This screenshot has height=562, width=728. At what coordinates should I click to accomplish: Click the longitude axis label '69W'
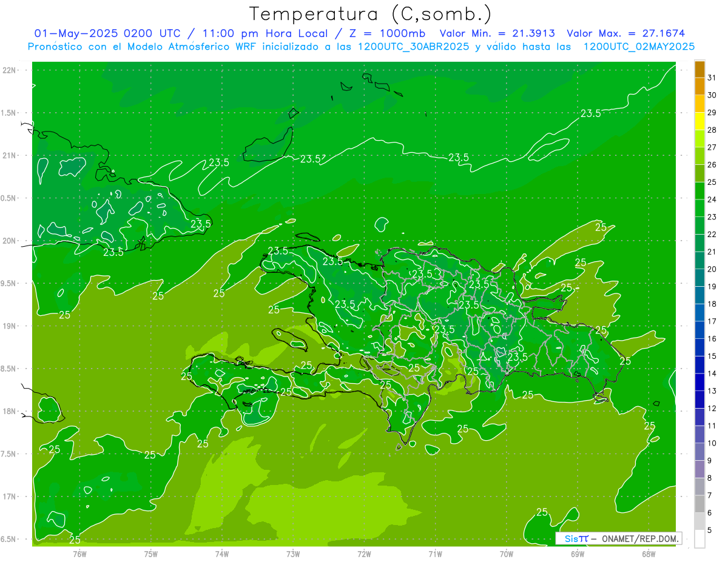578,554
